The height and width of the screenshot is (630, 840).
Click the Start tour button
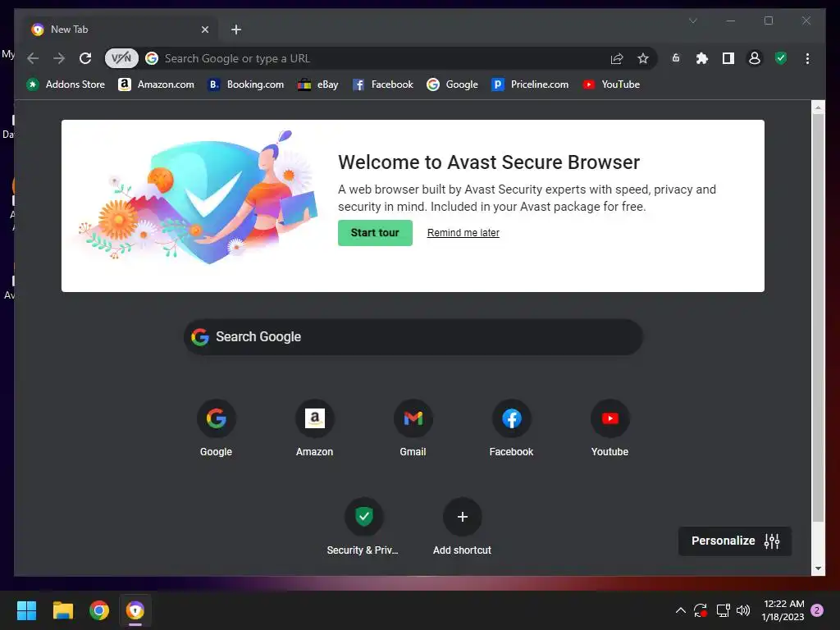[375, 232]
